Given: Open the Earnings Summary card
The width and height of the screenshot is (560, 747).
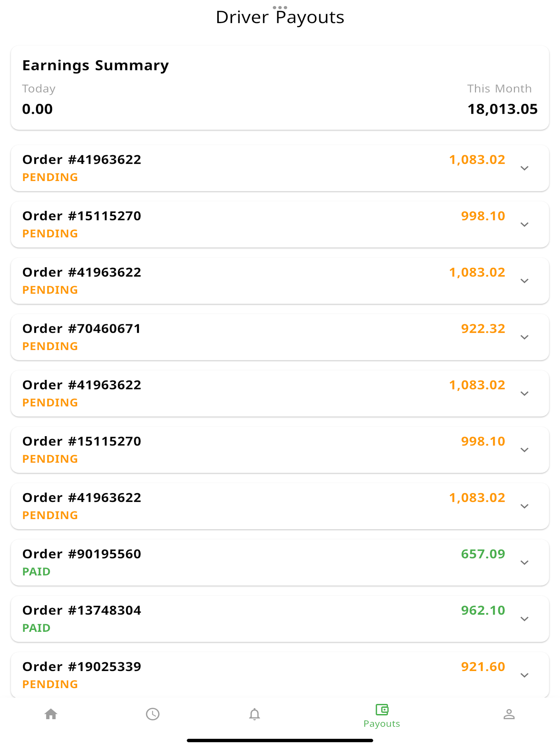Looking at the screenshot, I should tap(280, 88).
